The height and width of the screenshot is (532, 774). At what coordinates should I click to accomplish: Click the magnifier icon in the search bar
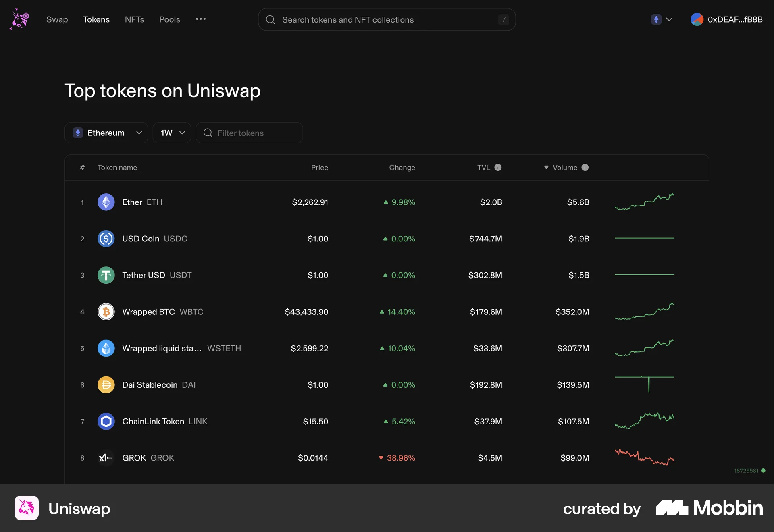coord(270,19)
